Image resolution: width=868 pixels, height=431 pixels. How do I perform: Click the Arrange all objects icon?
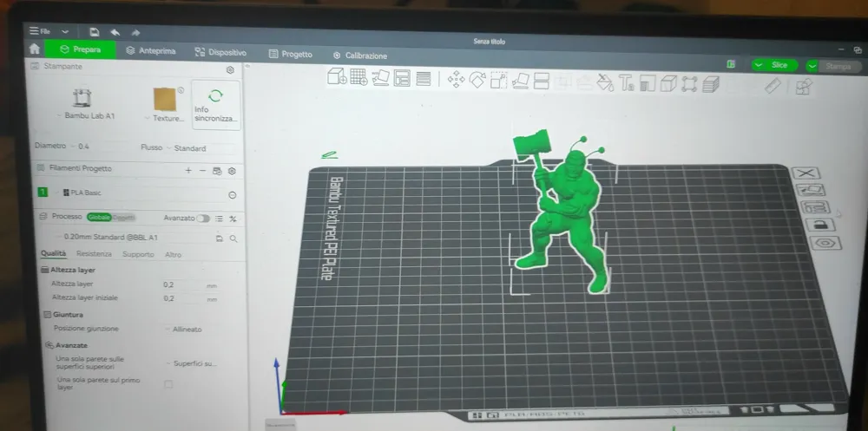tap(402, 78)
